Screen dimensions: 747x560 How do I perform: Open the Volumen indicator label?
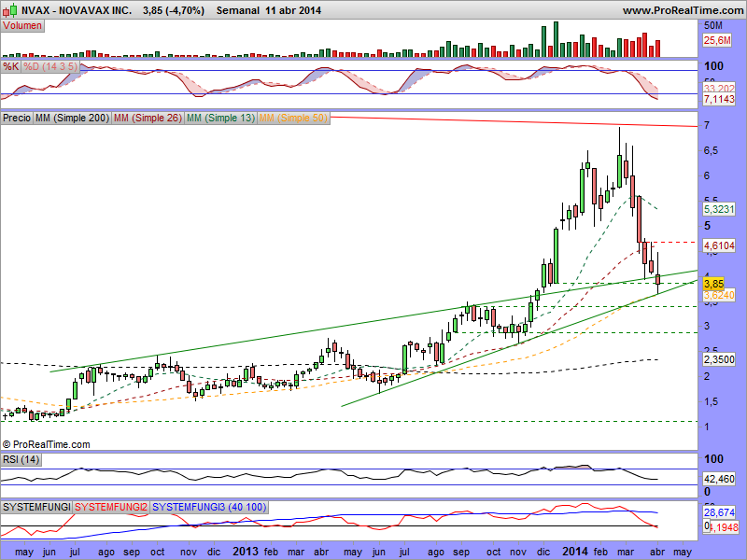22,26
